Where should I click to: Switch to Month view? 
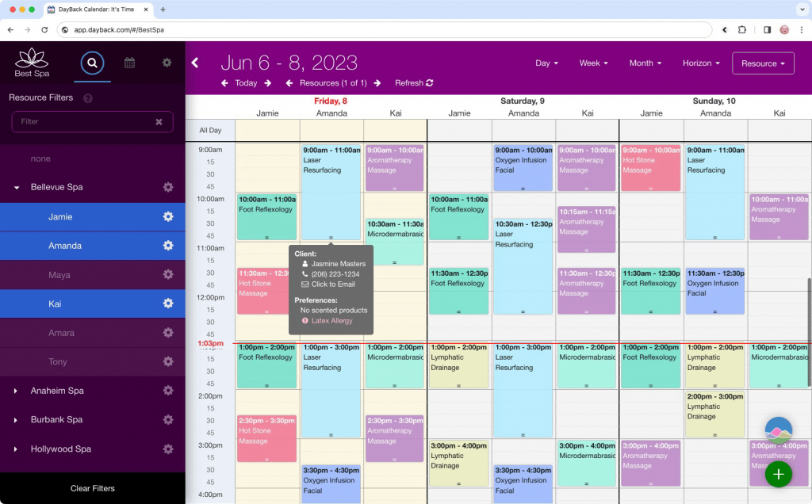644,63
